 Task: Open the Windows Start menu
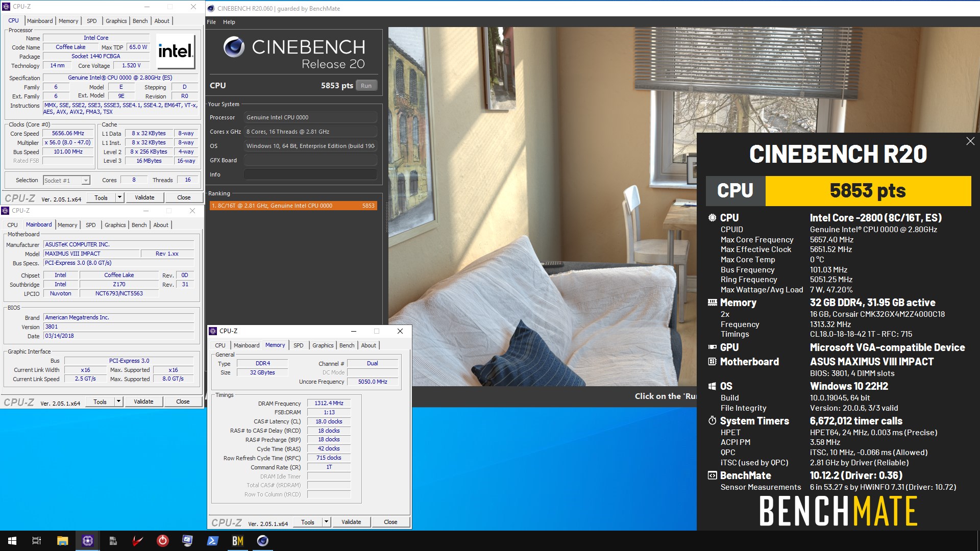coord(12,541)
